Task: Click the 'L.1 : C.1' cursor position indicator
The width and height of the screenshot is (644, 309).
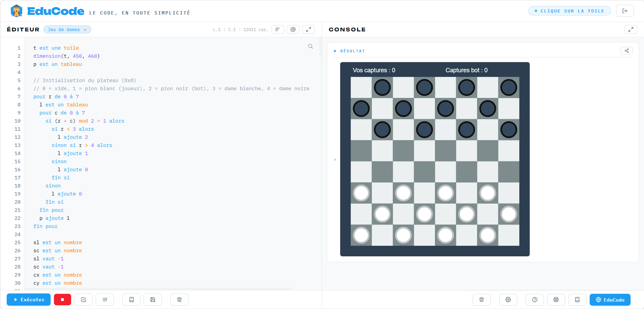Action: click(x=225, y=30)
